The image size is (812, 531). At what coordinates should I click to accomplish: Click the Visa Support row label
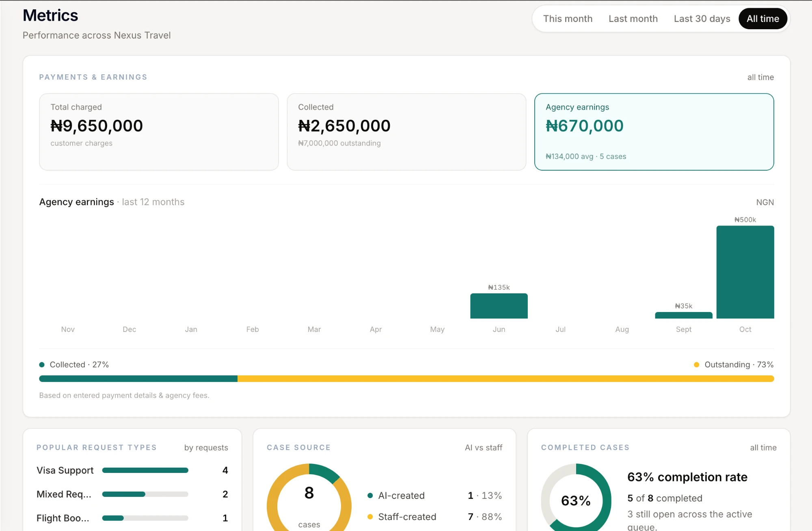coord(65,470)
